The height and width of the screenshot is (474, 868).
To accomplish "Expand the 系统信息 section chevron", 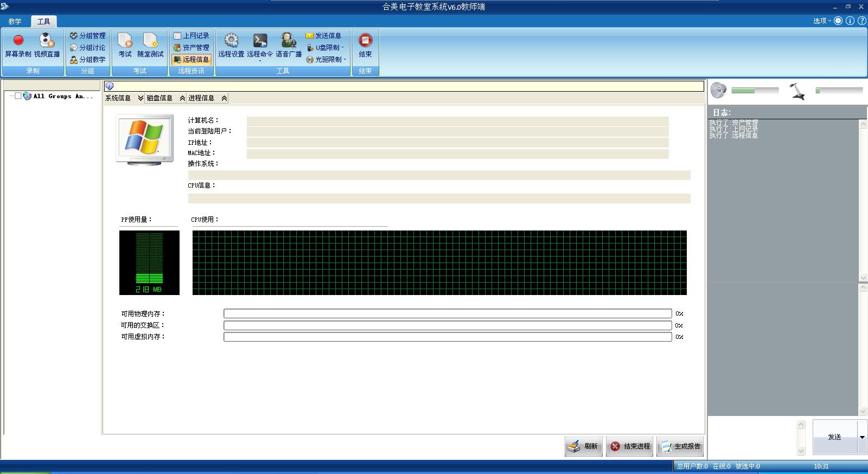I will coord(141,98).
